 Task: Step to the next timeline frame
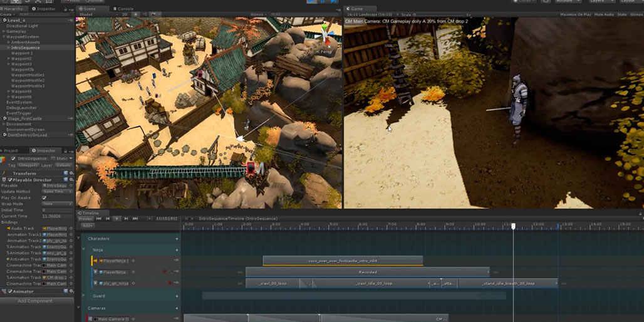tap(126, 218)
